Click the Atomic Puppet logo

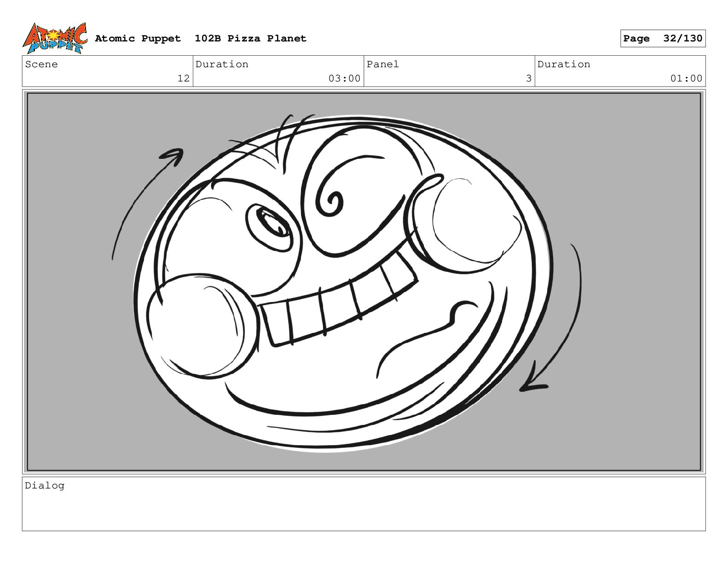pos(55,38)
